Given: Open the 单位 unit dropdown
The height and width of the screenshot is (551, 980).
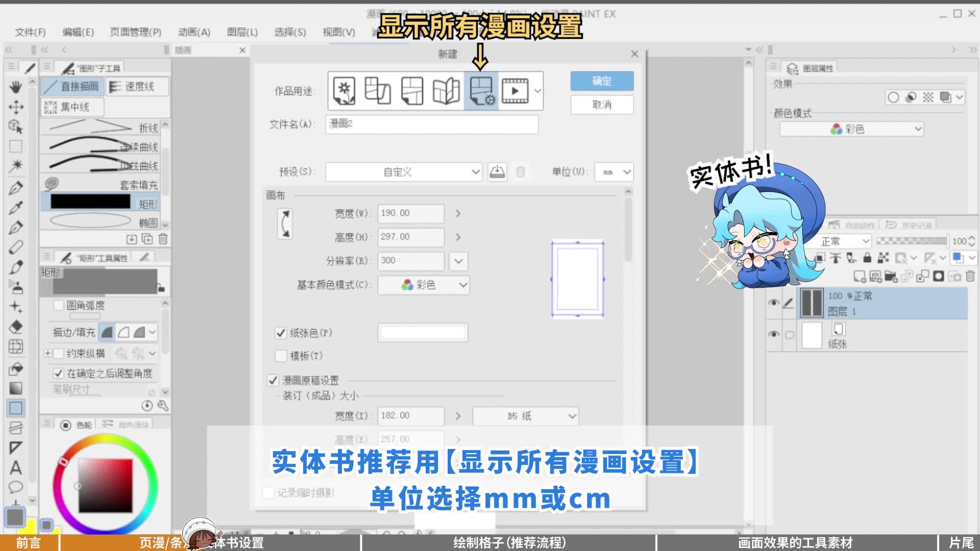Looking at the screenshot, I should pyautogui.click(x=614, y=172).
